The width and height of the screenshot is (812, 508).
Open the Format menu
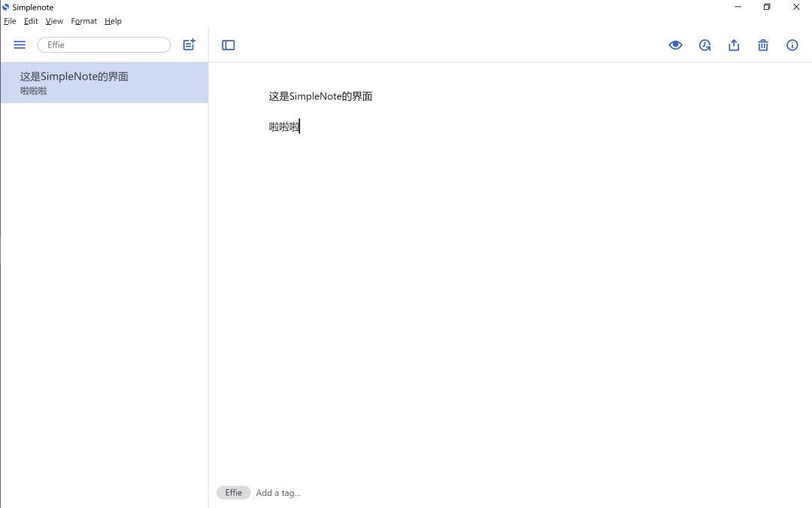click(x=84, y=21)
